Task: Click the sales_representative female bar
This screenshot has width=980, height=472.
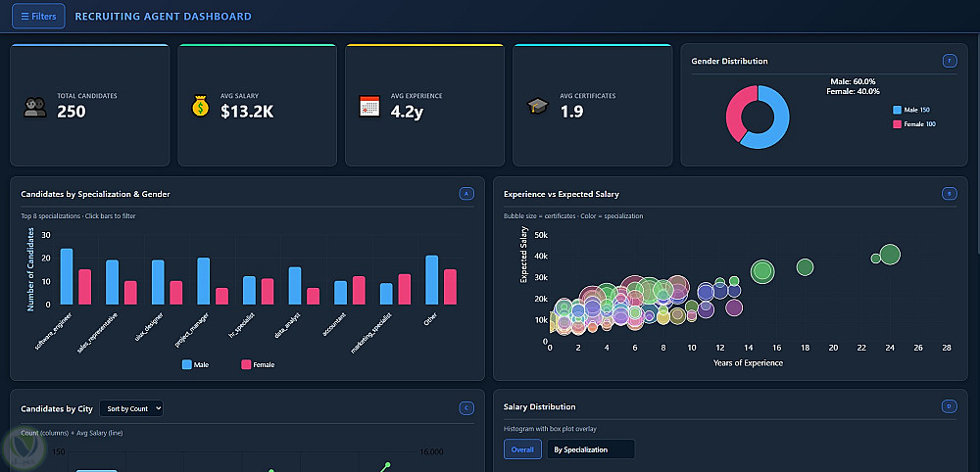Action: (130, 293)
